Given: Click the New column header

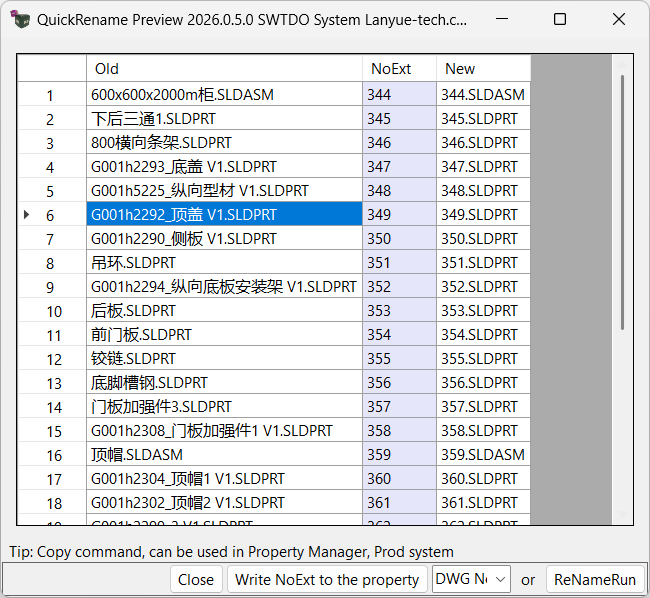Looking at the screenshot, I should [483, 68].
